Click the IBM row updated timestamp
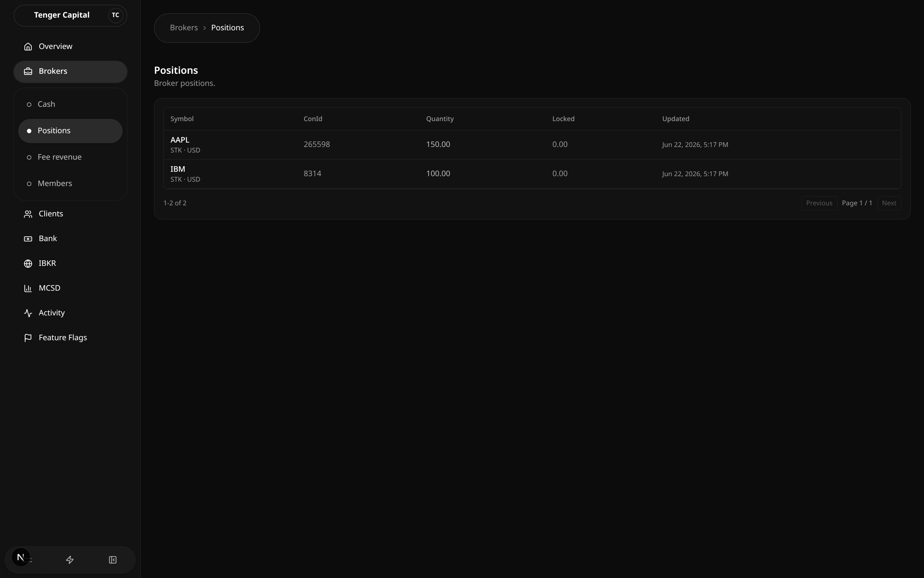This screenshot has width=924, height=578. click(695, 174)
